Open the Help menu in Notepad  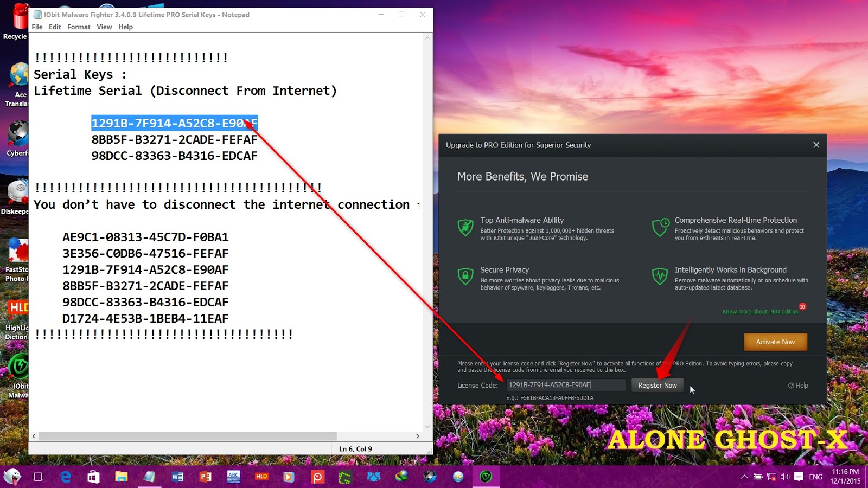click(125, 27)
